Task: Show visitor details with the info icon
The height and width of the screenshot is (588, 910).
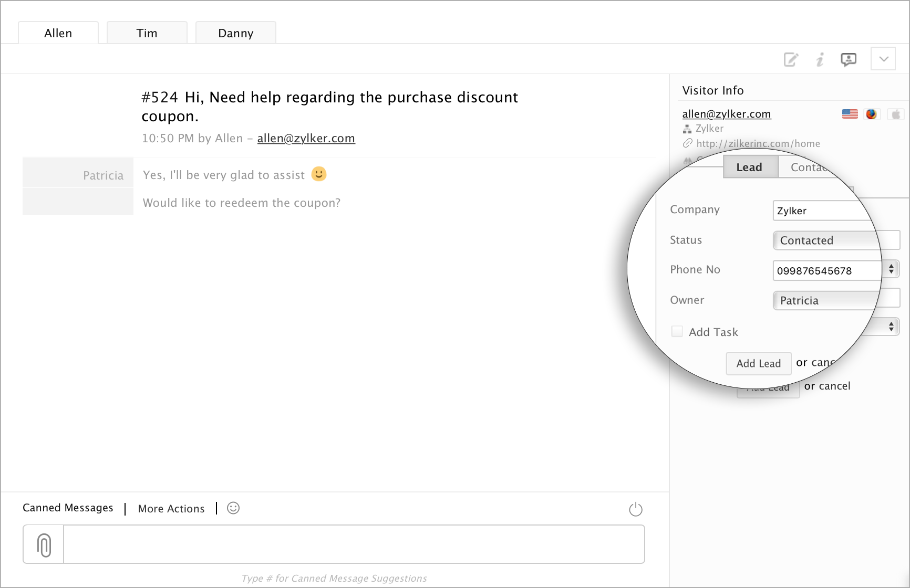Action: 820,59
